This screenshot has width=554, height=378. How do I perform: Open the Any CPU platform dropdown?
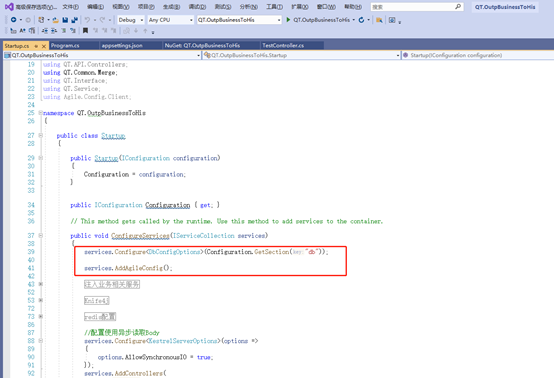(x=171, y=20)
